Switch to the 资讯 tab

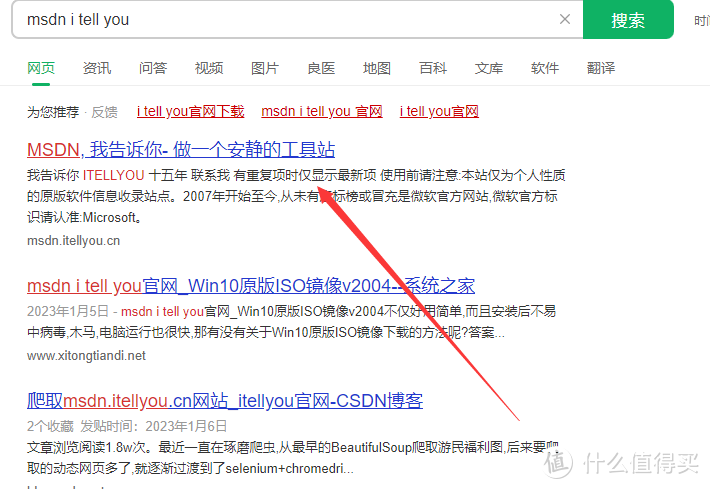pyautogui.click(x=97, y=68)
